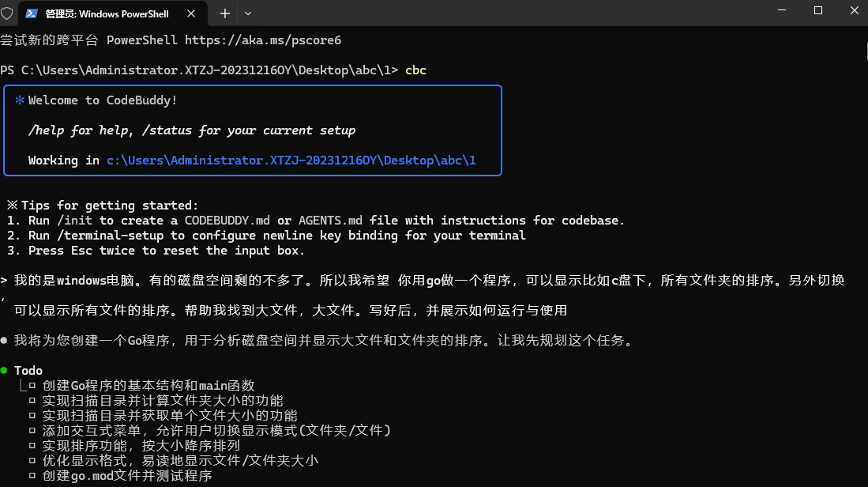Select the 管理员: Windows PowerShell tab
Screen dimensions: 868x487
point(113,13)
